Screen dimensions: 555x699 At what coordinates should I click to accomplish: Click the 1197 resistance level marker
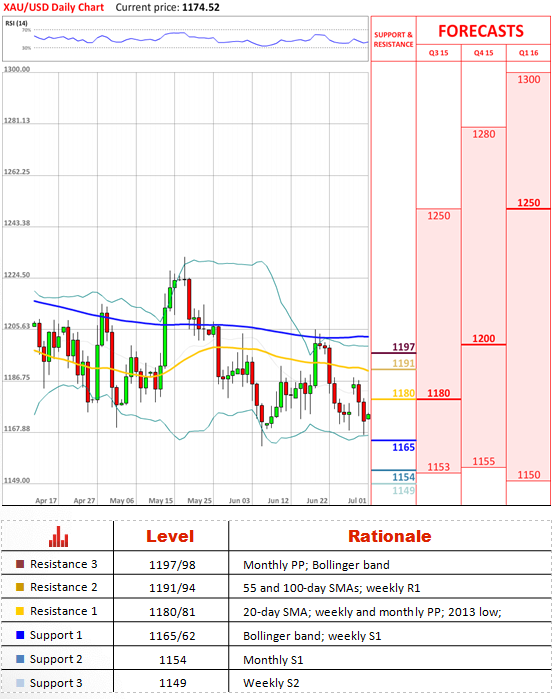click(403, 347)
